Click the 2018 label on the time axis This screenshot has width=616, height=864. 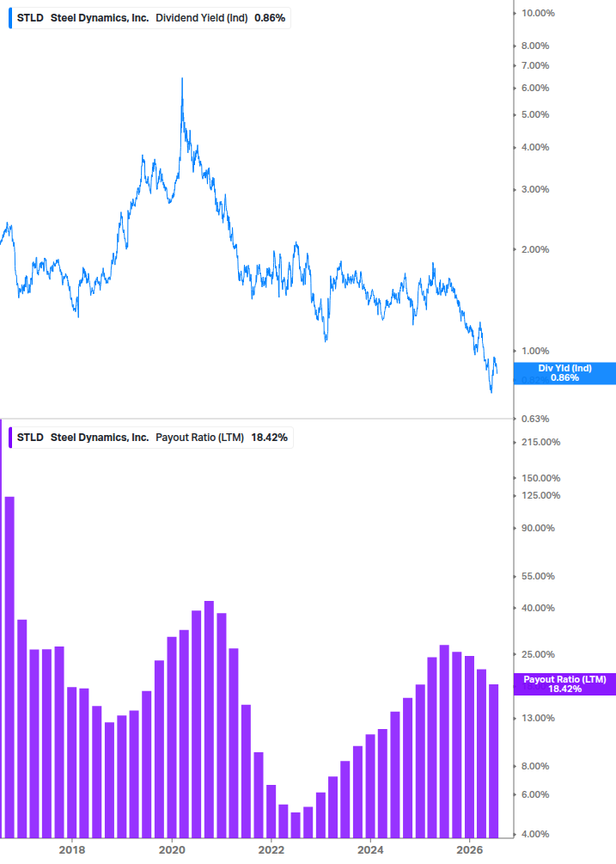coord(72,849)
